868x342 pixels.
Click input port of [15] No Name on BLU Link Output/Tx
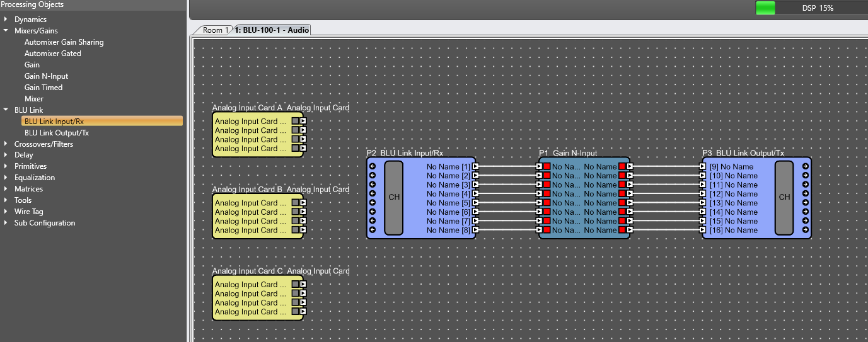pyautogui.click(x=703, y=221)
